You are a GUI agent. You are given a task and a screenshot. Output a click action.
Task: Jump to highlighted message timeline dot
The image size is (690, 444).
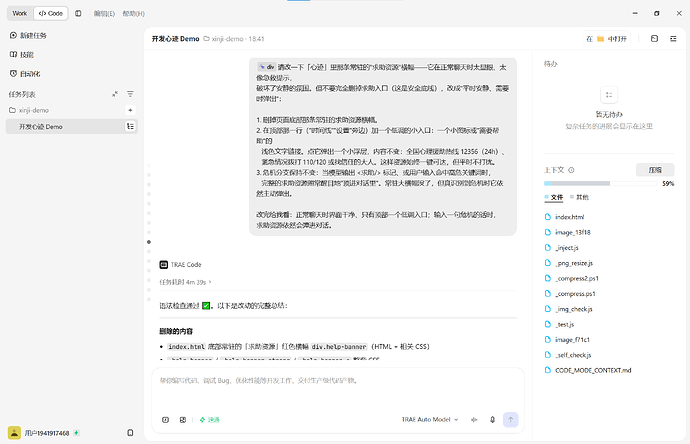tap(149, 242)
